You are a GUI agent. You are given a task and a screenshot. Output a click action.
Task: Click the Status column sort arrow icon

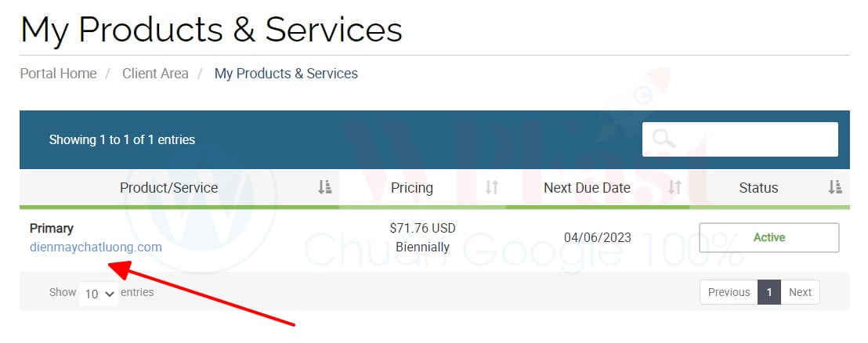[835, 187]
